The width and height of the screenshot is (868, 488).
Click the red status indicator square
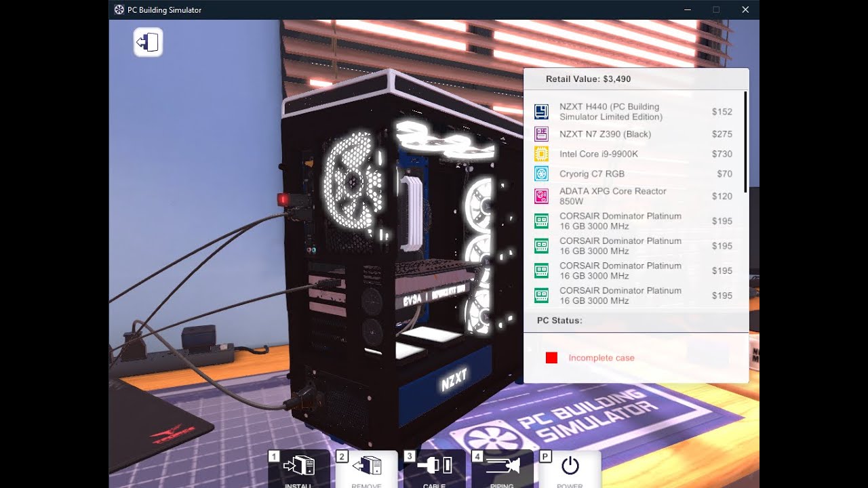[x=551, y=358]
